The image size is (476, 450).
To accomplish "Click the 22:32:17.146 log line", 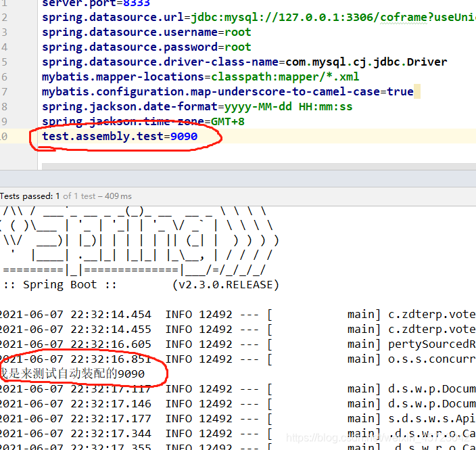I will (x=238, y=404).
